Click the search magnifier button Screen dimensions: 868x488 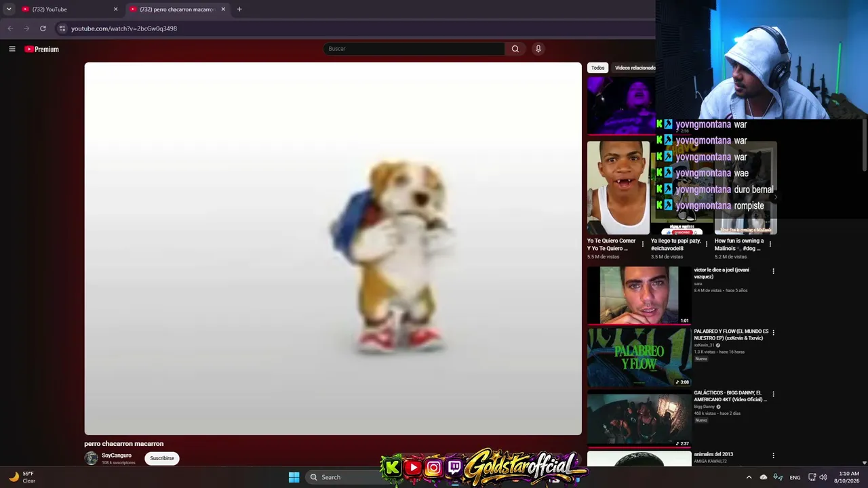pos(515,49)
